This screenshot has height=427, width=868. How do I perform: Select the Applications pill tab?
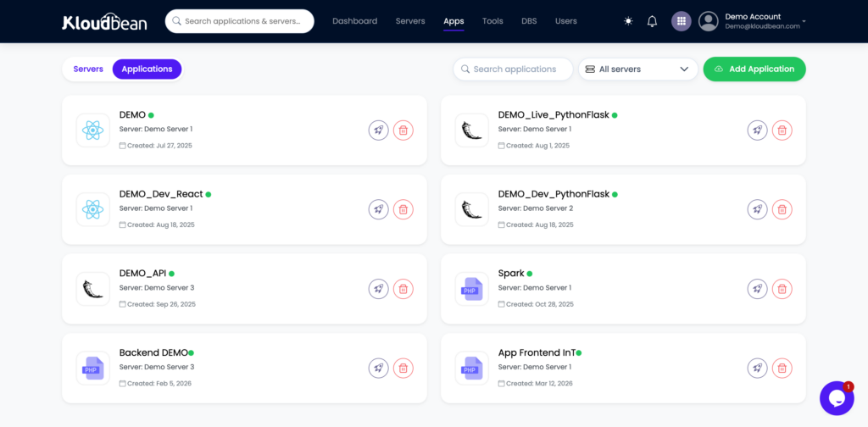(147, 69)
